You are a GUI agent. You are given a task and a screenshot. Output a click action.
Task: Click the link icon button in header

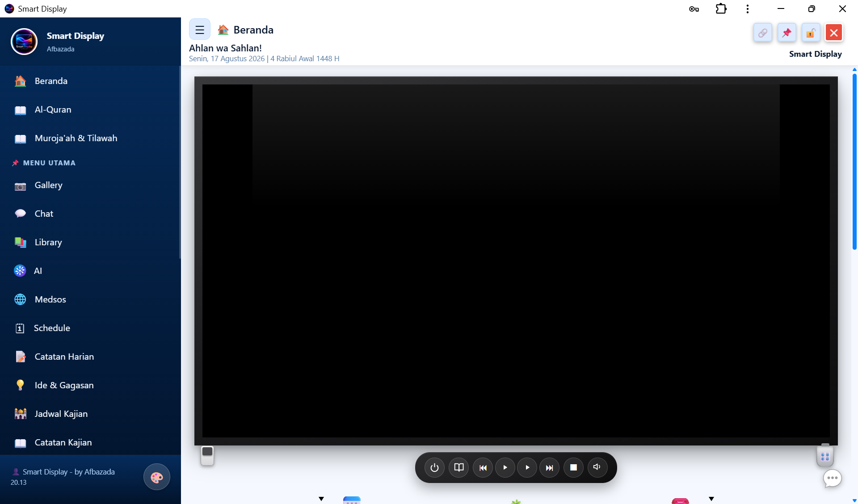point(763,33)
